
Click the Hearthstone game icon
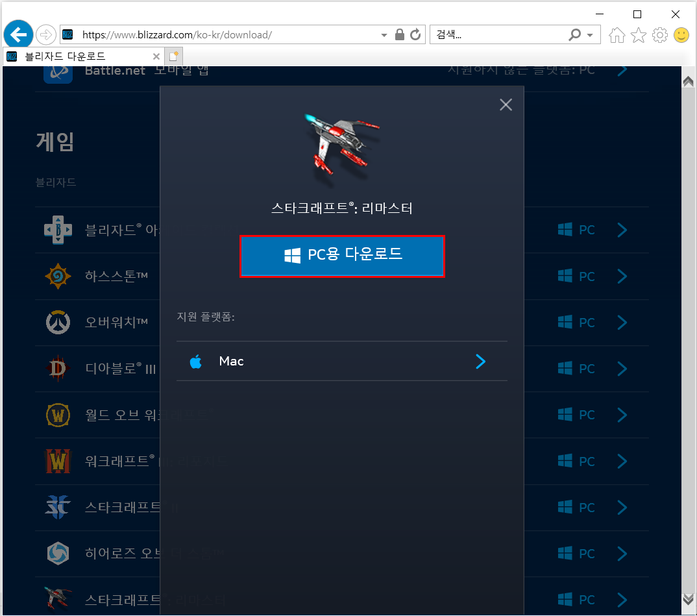[58, 276]
